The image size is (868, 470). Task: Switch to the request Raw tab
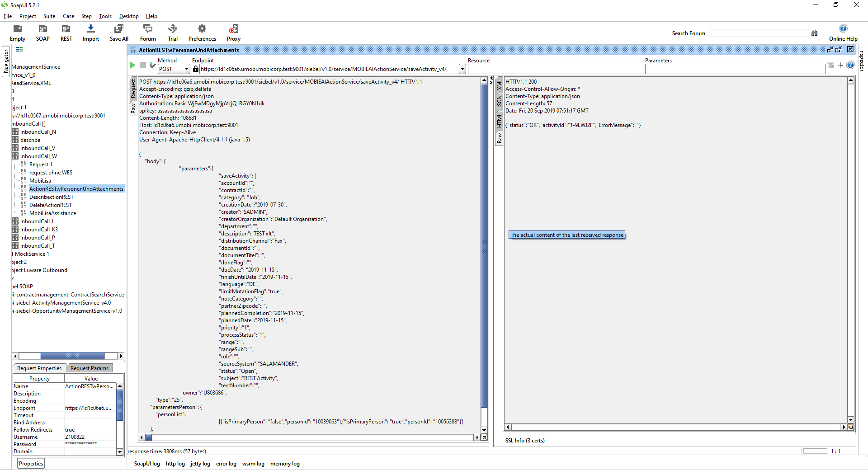(x=133, y=108)
